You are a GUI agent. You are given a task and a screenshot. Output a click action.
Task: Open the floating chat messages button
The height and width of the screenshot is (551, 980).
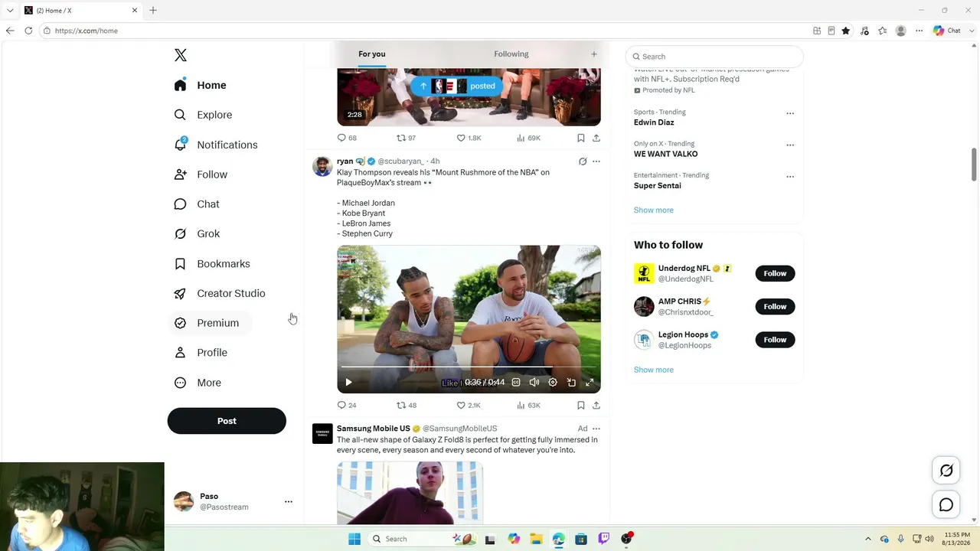946,505
